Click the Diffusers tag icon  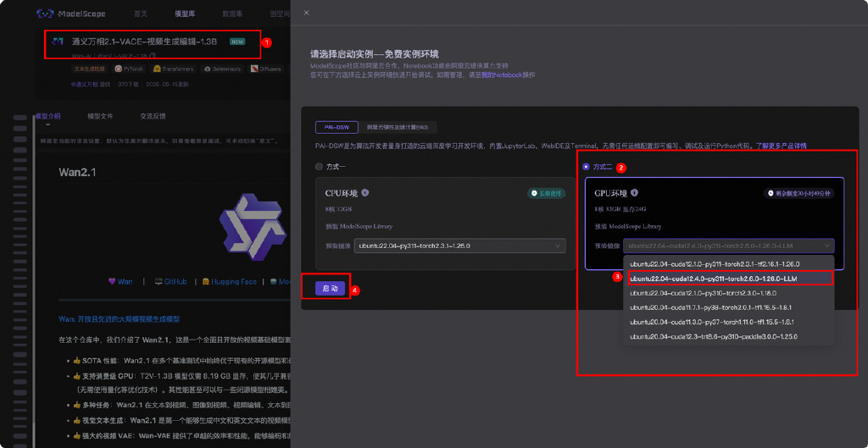254,69
